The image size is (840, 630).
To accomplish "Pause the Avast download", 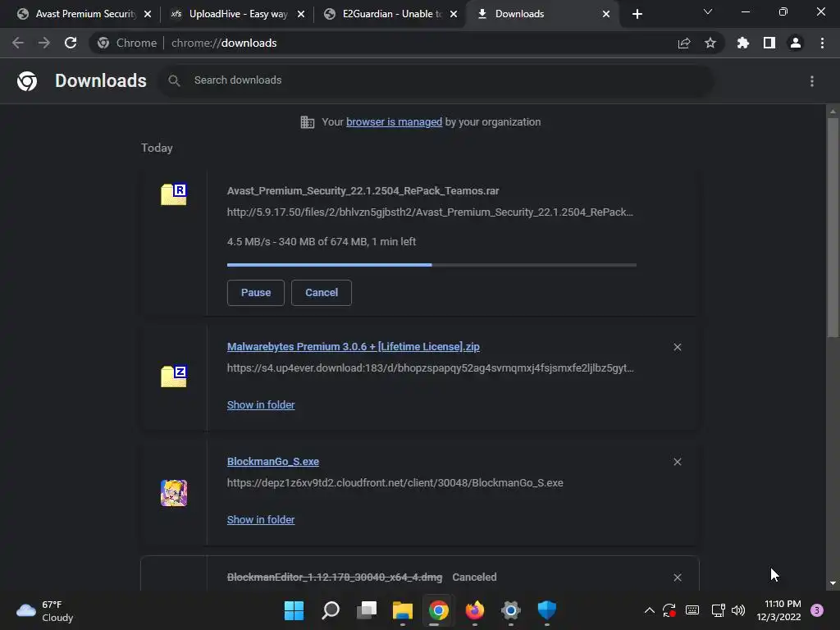I will point(256,293).
